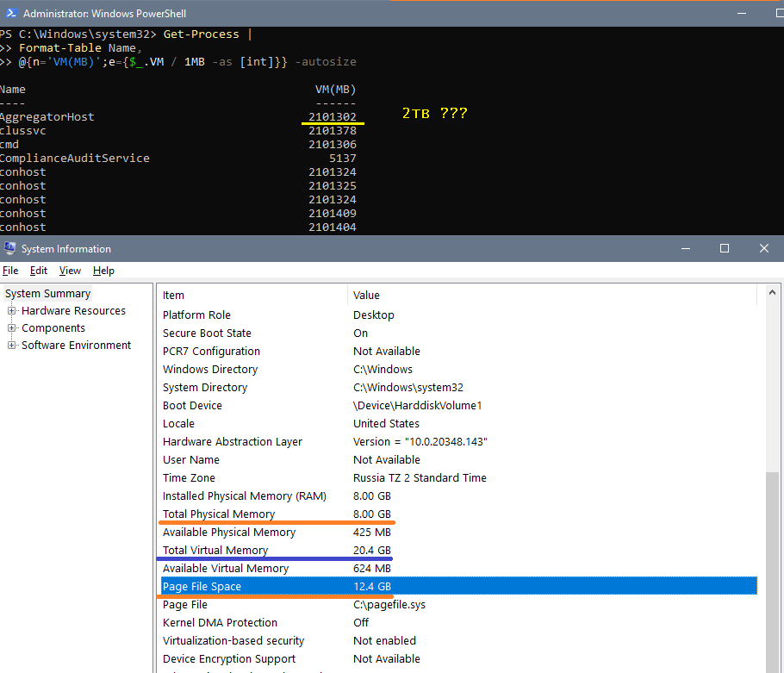Expand the Hardware Resources tree node
The image size is (784, 673).
pos(12,311)
